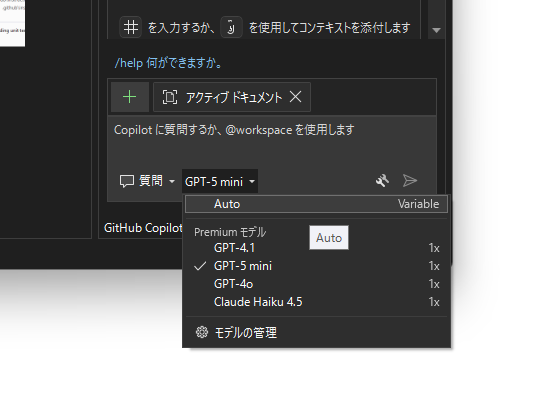Choose GPT-4.1 from the model list

[x=316, y=248]
